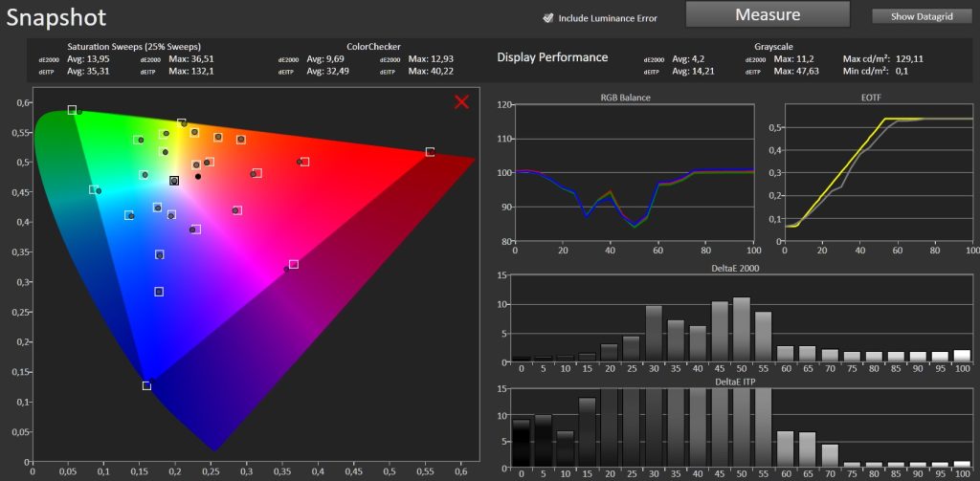
Task: Select the cyan secondary target square
Action: click(93, 189)
